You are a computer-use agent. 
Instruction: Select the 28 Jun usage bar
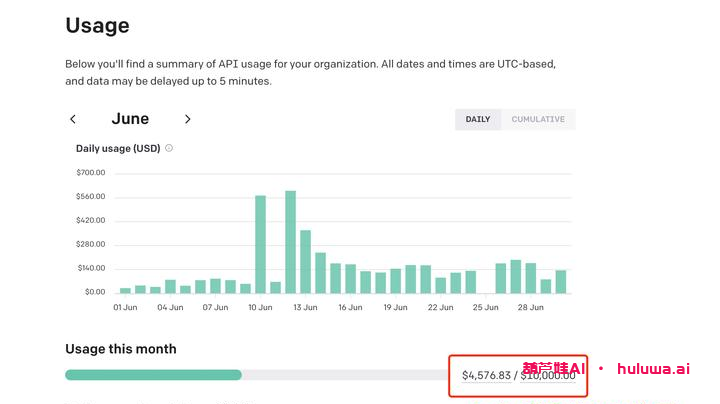click(530, 278)
